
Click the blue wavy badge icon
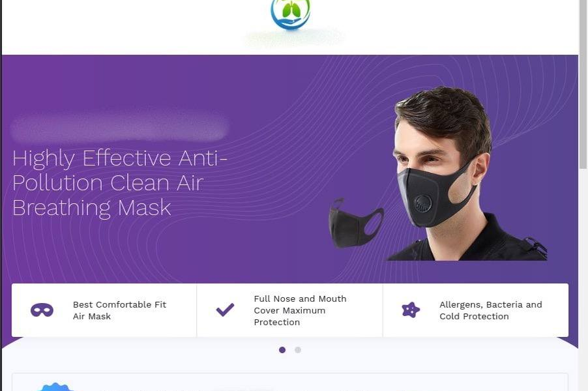(x=56, y=387)
